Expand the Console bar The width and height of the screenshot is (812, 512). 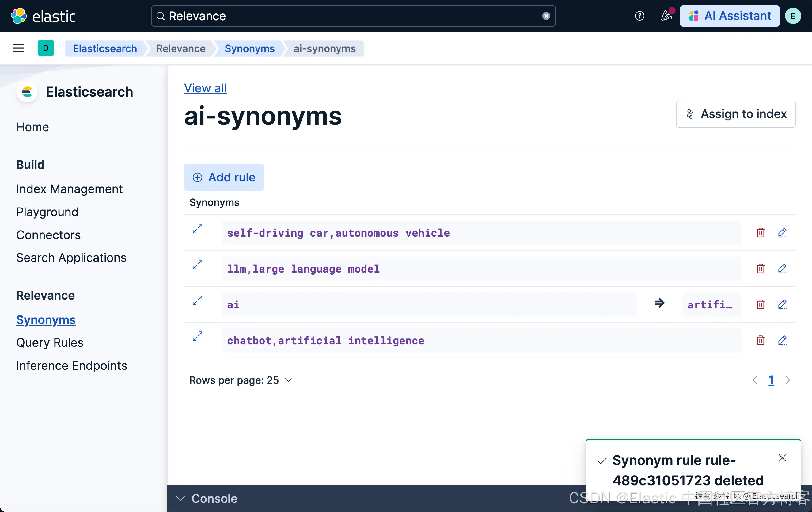[207, 499]
